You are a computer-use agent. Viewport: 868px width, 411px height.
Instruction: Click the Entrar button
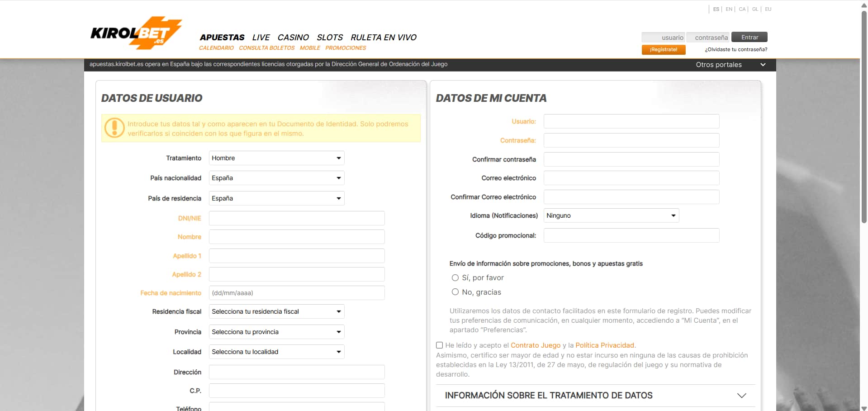pos(749,37)
